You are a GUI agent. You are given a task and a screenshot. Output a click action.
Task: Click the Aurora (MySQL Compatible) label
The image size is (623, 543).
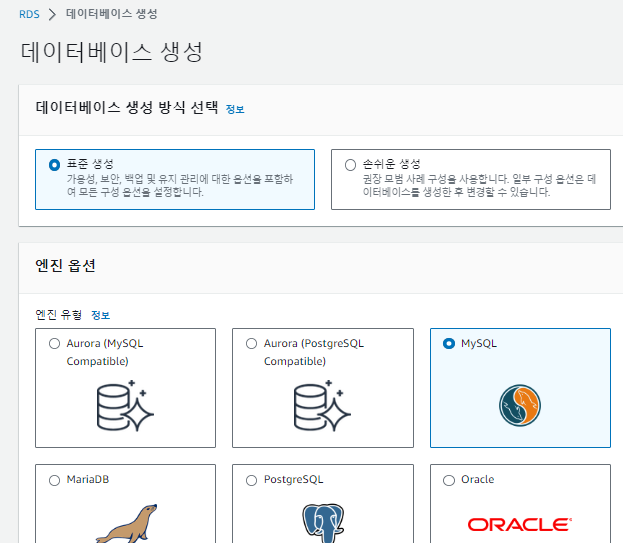(105, 352)
